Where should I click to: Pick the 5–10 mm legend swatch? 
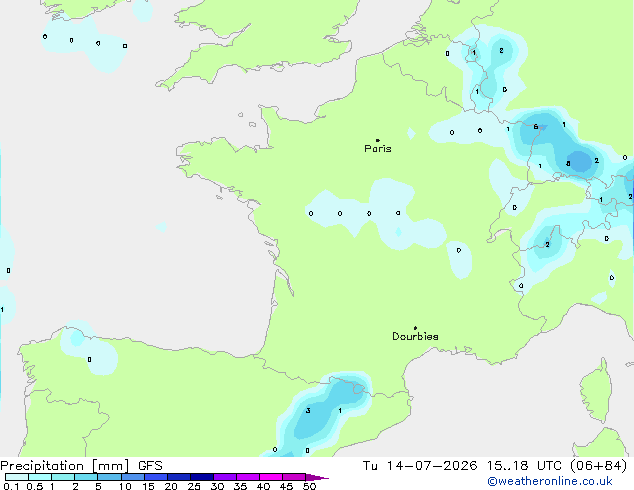point(109,477)
